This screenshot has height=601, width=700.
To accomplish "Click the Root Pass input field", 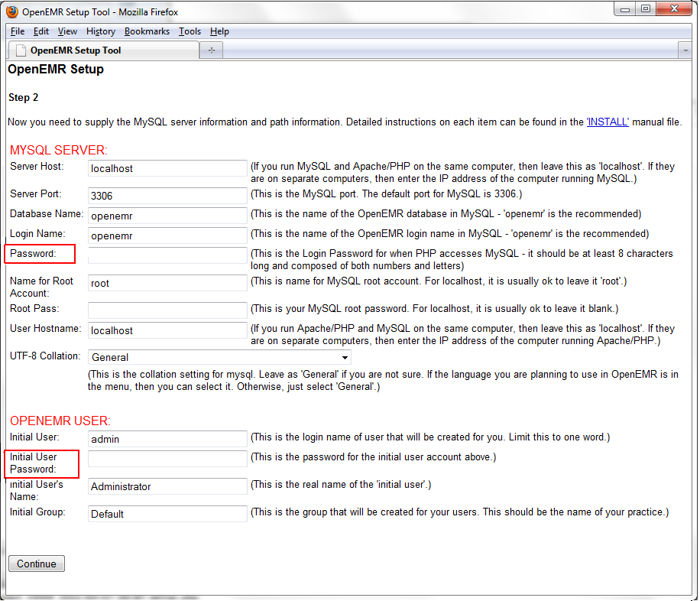I will (x=167, y=310).
